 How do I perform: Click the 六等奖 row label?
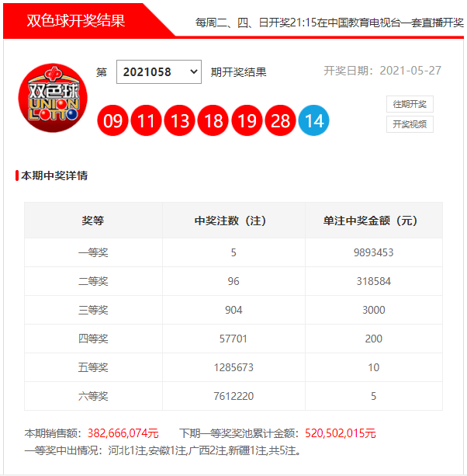point(93,396)
